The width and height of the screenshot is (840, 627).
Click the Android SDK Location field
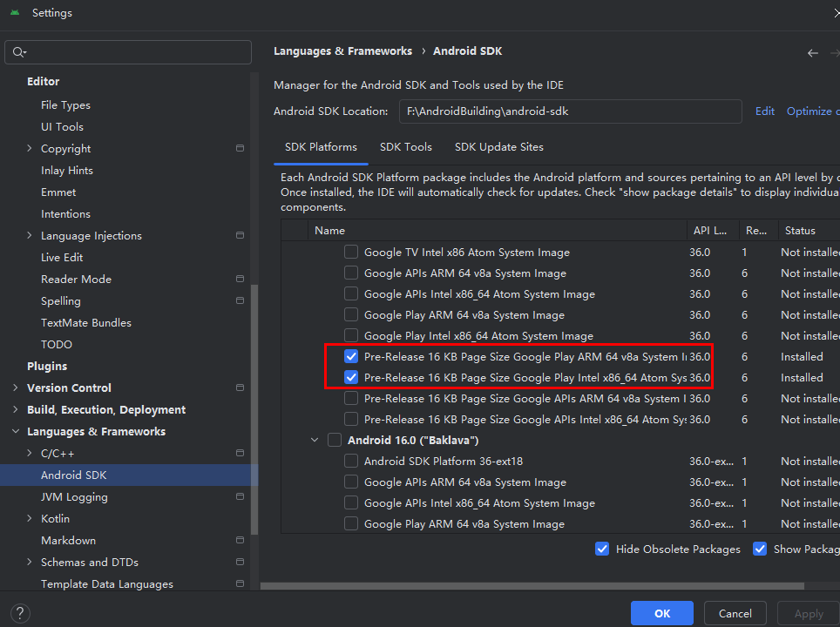570,111
